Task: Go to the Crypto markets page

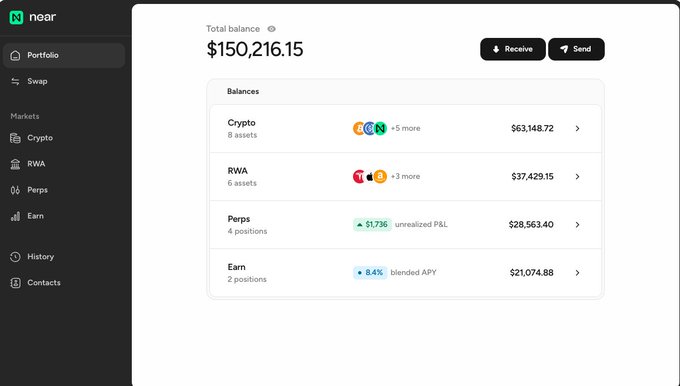Action: (x=64, y=138)
